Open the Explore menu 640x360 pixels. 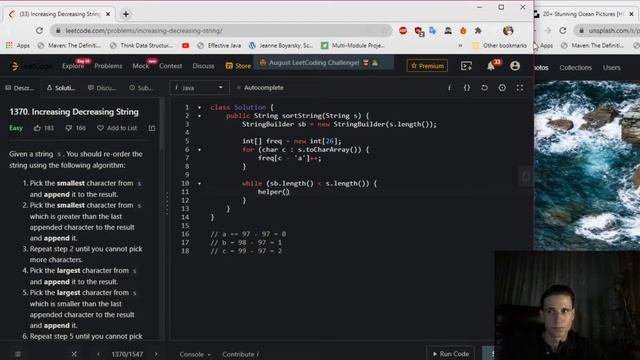coord(73,66)
